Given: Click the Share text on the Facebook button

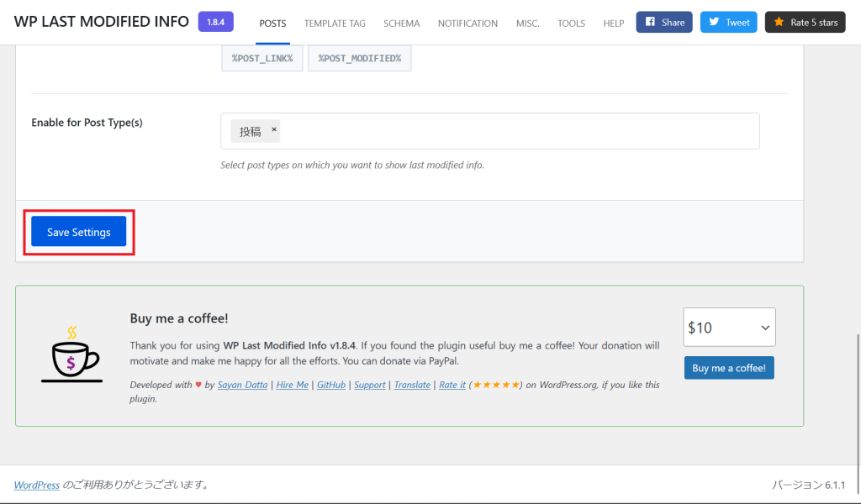Looking at the screenshot, I should click(x=673, y=23).
